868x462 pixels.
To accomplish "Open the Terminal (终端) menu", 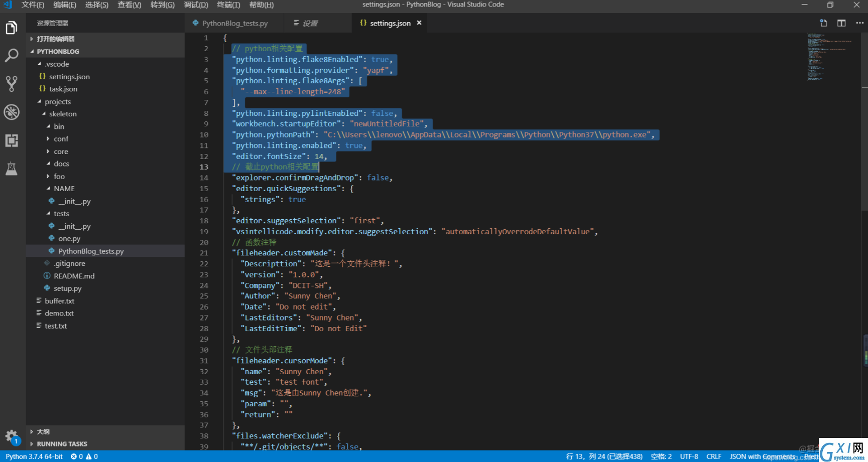I will pos(228,5).
